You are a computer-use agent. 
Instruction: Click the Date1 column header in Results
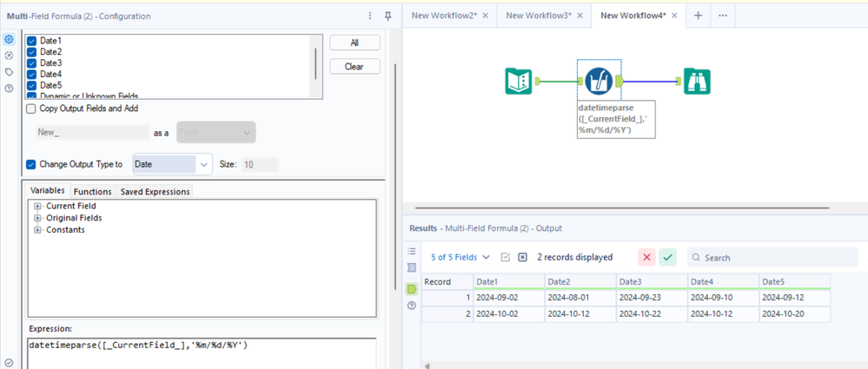(509, 281)
